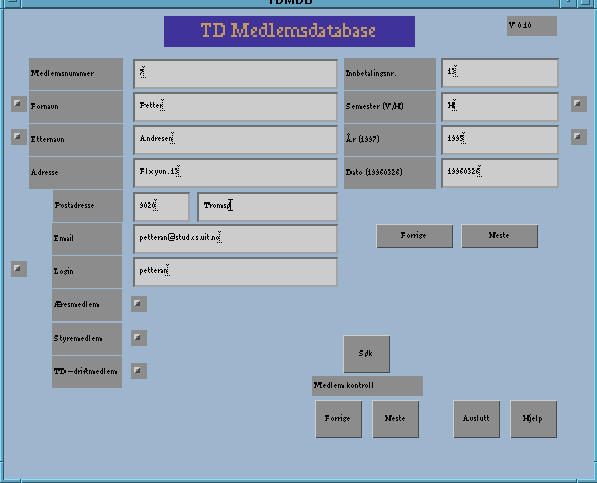Click the Avslutt button
Viewport: 597px width, 483px height.
click(477, 419)
